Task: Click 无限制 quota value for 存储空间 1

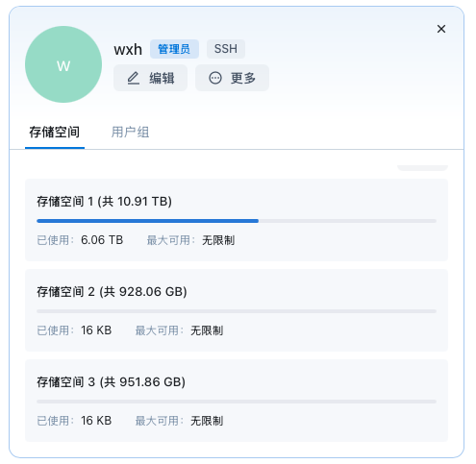Action: (218, 240)
